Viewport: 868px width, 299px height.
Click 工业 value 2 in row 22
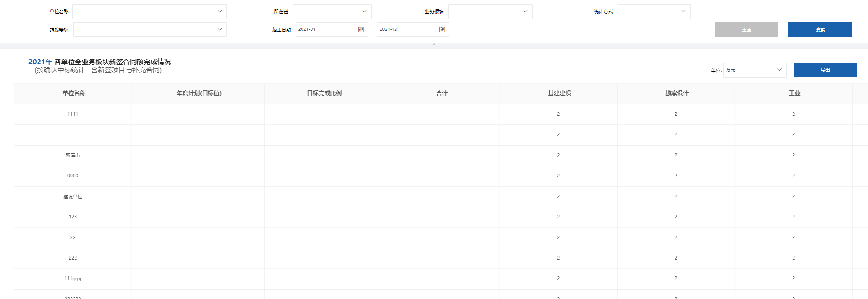point(793,237)
